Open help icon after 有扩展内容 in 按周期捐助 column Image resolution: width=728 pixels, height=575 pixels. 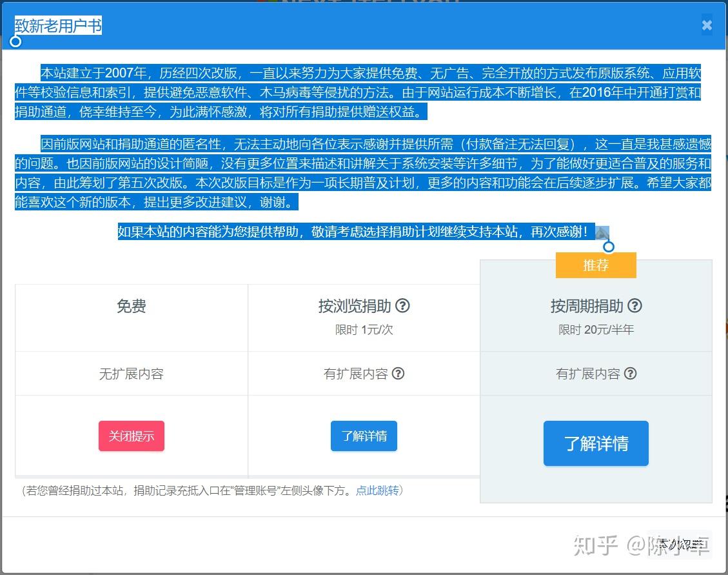pyautogui.click(x=630, y=373)
